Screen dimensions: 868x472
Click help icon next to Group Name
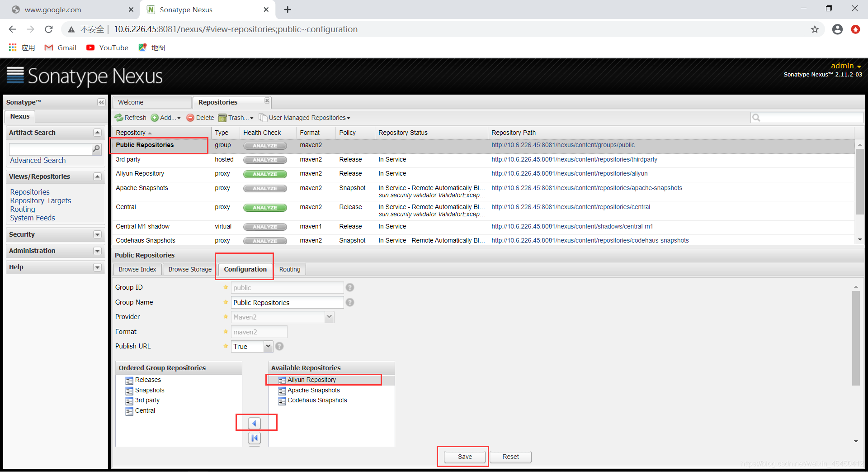tap(350, 302)
